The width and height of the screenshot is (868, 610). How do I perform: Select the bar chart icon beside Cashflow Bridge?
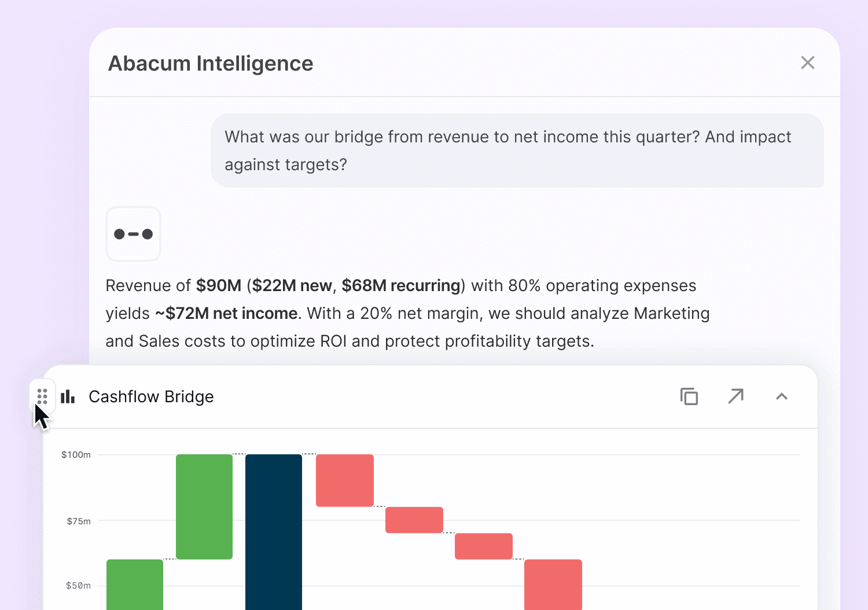(68, 396)
